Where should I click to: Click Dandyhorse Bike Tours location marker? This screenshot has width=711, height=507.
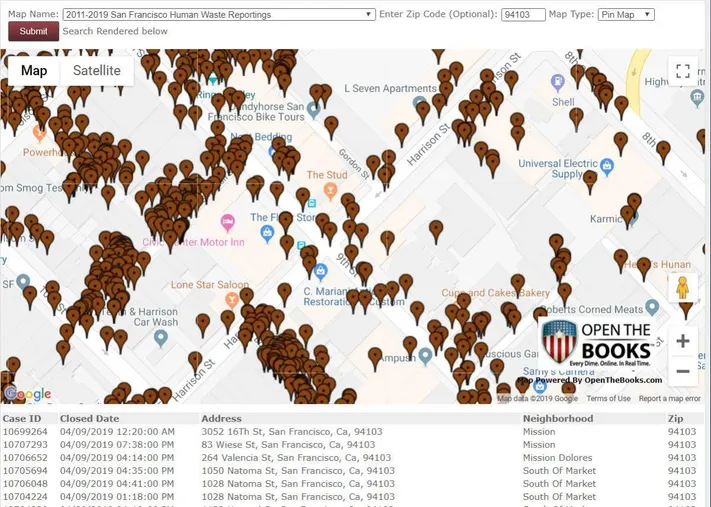click(313, 109)
